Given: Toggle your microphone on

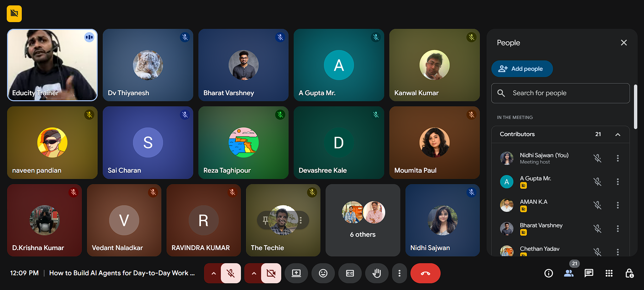Looking at the screenshot, I should 231,273.
